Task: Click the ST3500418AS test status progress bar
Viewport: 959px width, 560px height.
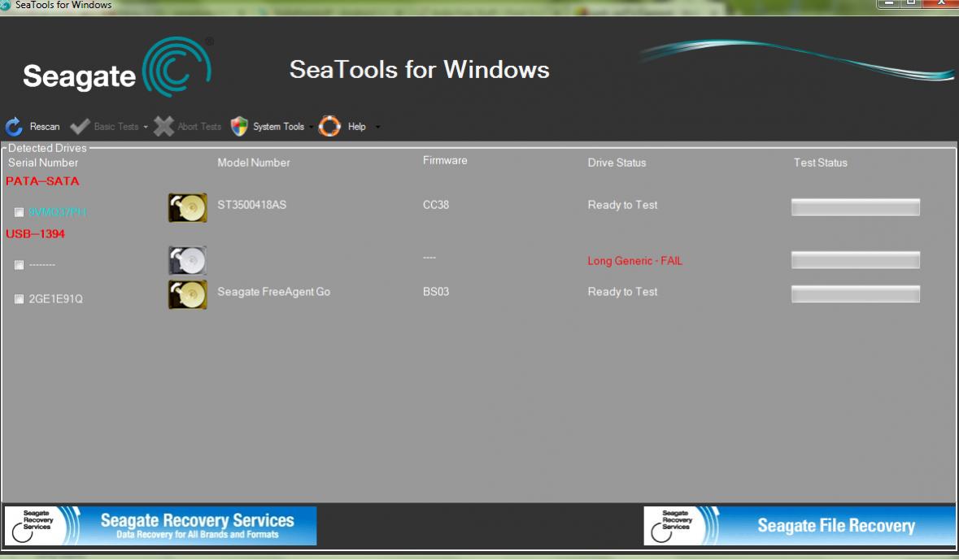Action: 855,207
